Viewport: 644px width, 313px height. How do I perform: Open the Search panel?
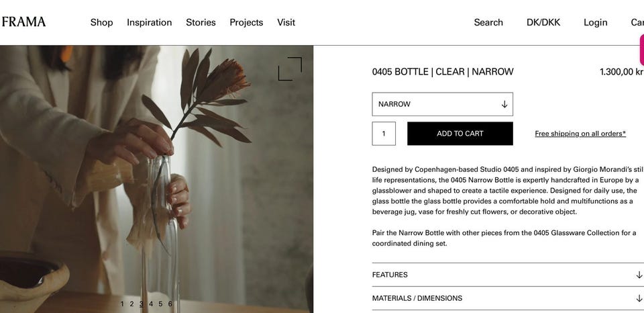[x=488, y=22]
